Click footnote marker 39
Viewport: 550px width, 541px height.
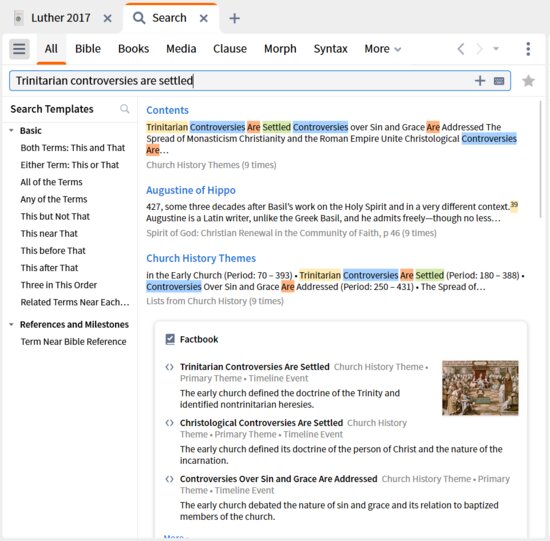click(514, 205)
